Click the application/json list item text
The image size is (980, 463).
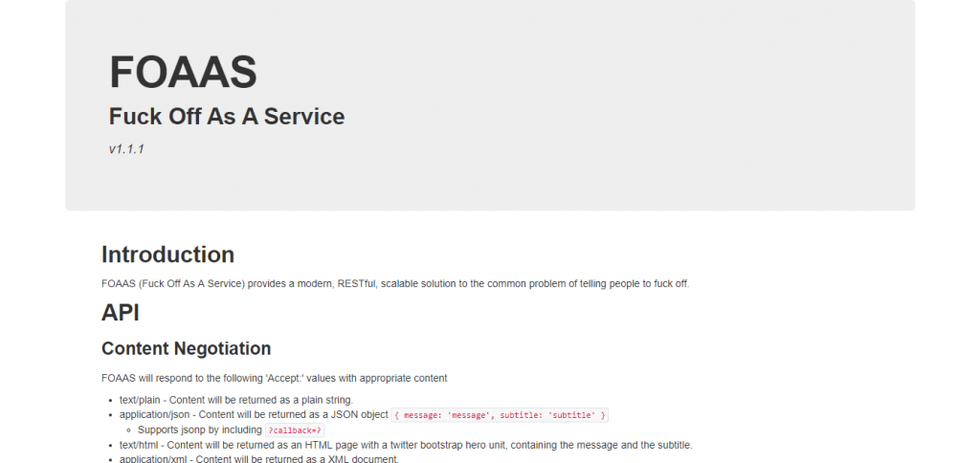(x=254, y=415)
